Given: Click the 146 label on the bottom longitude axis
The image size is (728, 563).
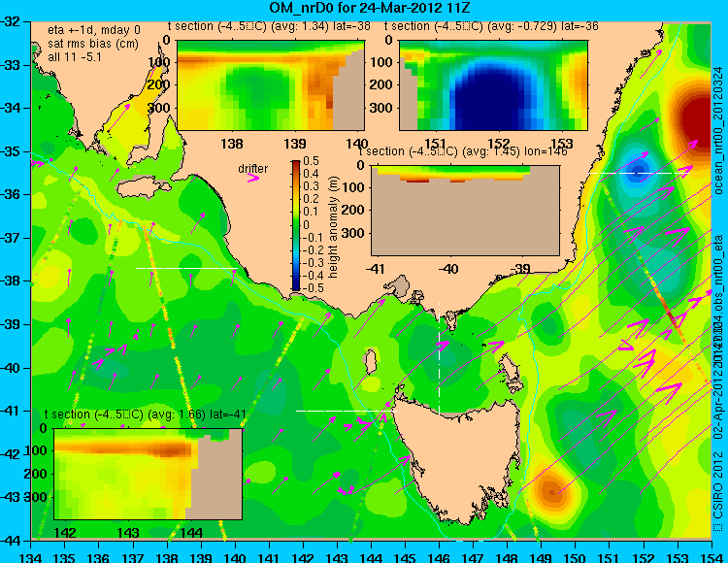Looking at the screenshot, I should click(439, 557).
